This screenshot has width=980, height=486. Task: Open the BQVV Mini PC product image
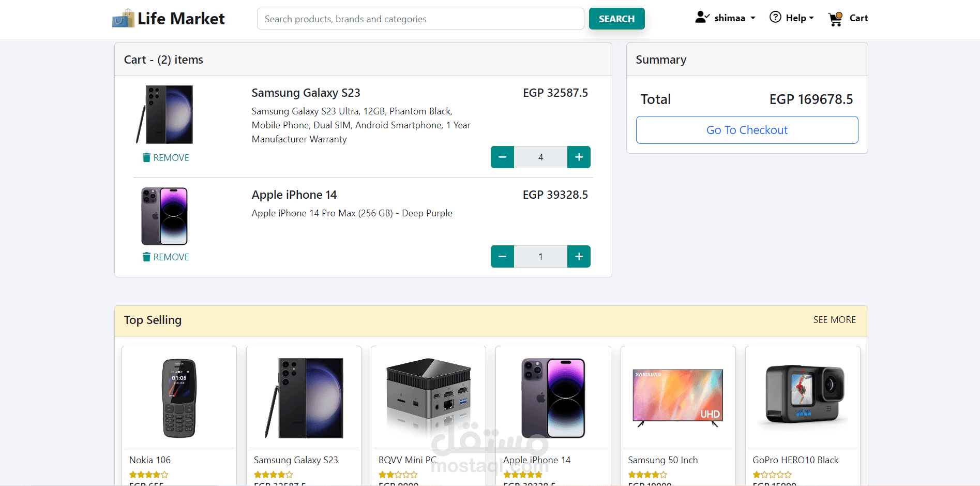click(428, 397)
